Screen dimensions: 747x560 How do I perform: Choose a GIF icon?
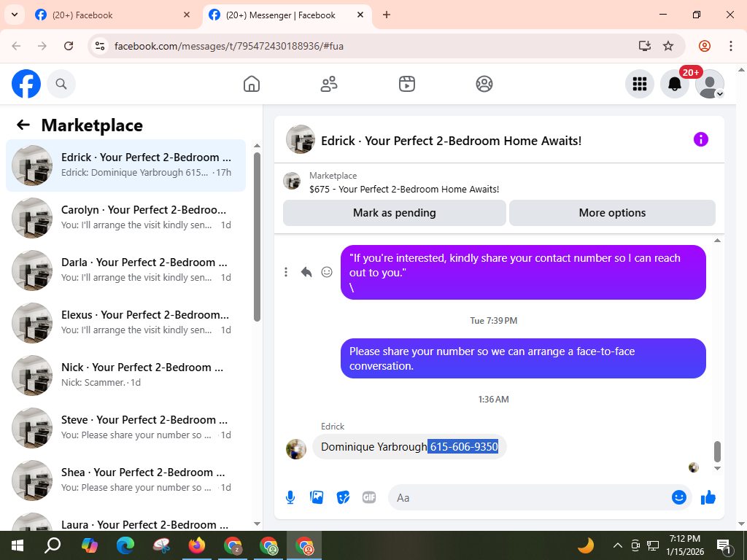pos(369,497)
